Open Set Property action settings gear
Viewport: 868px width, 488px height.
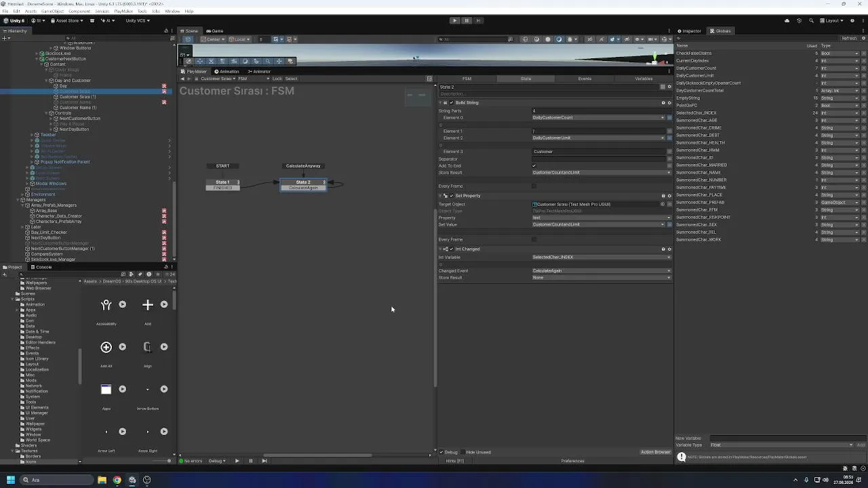669,196
